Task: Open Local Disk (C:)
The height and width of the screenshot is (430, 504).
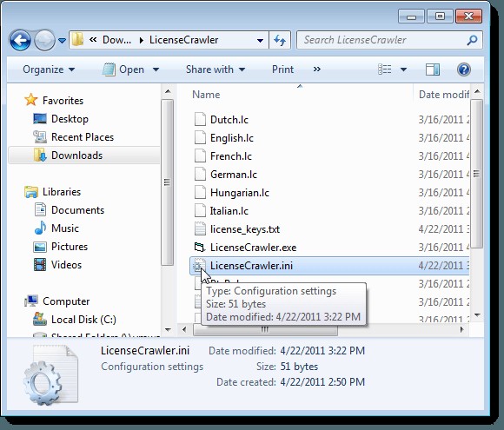Action: pyautogui.click(x=83, y=320)
